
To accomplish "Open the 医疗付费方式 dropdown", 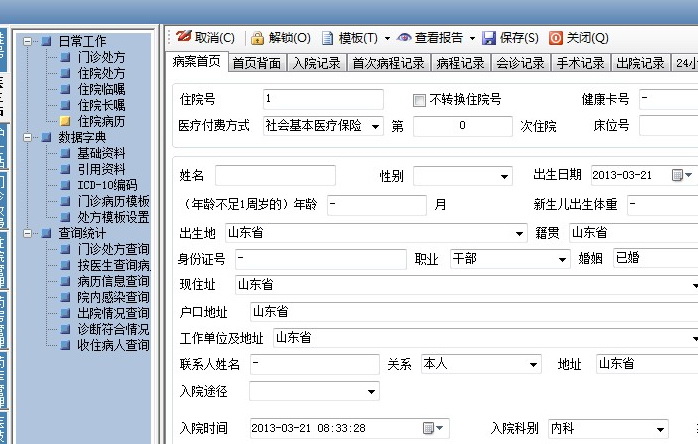I will tap(375, 126).
